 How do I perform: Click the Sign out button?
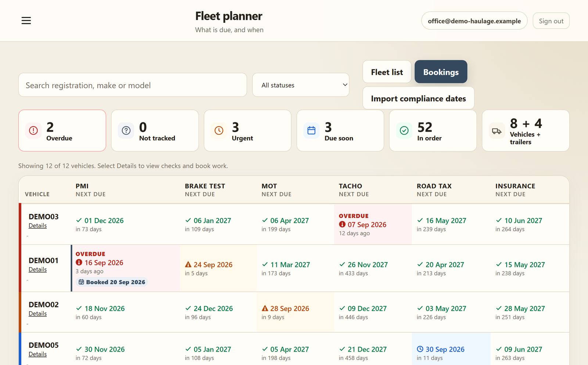tap(551, 21)
